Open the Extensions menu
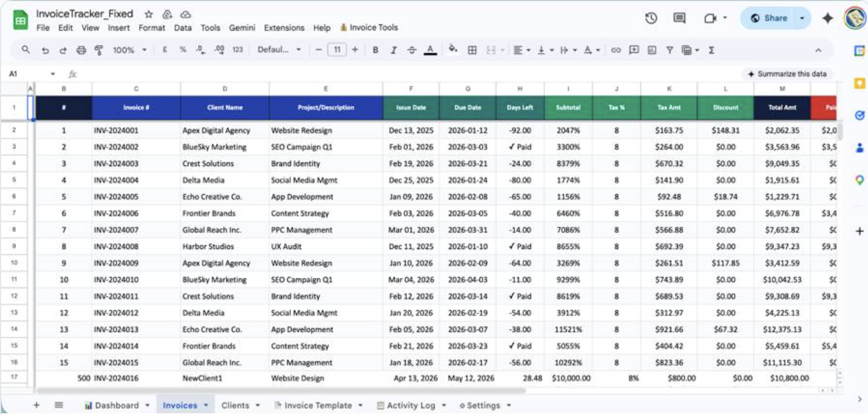 click(284, 27)
